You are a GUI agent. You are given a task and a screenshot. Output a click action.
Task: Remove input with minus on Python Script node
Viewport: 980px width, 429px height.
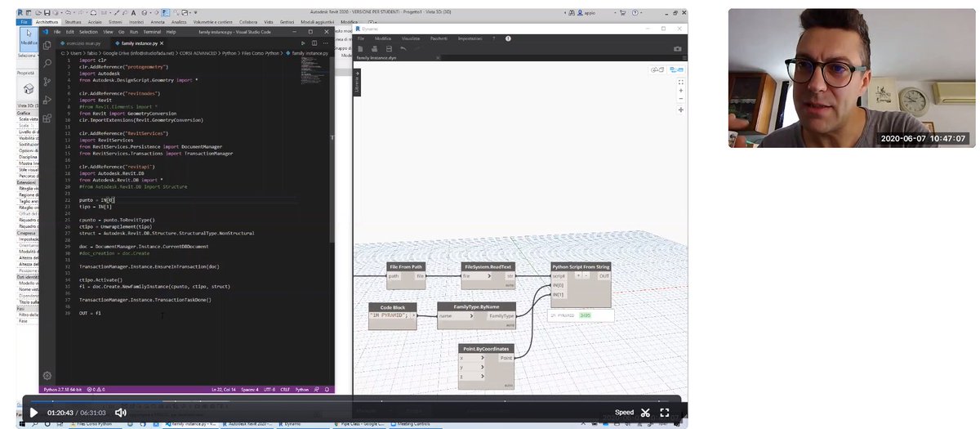click(586, 275)
